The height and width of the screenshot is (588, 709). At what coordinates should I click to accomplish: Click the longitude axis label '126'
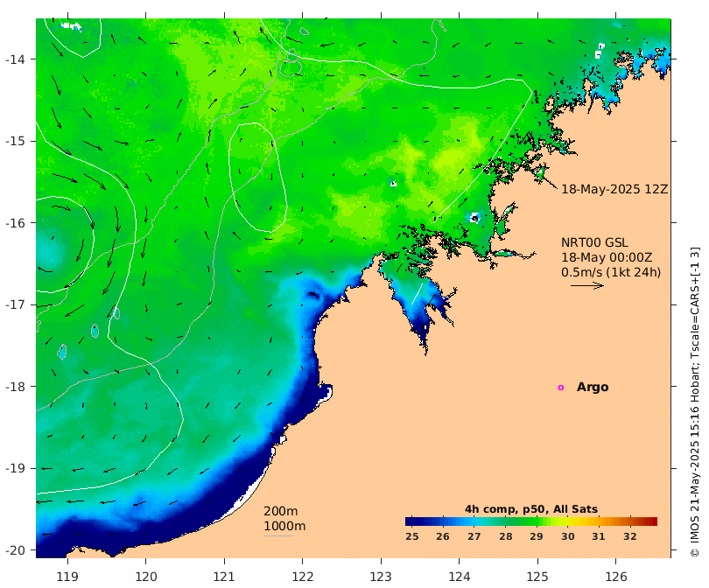point(616,577)
